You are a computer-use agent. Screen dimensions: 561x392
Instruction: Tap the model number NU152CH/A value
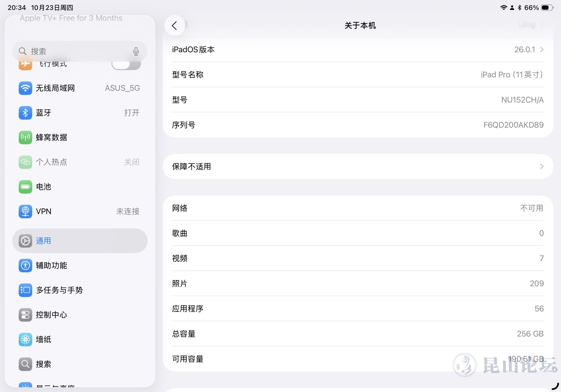point(522,100)
